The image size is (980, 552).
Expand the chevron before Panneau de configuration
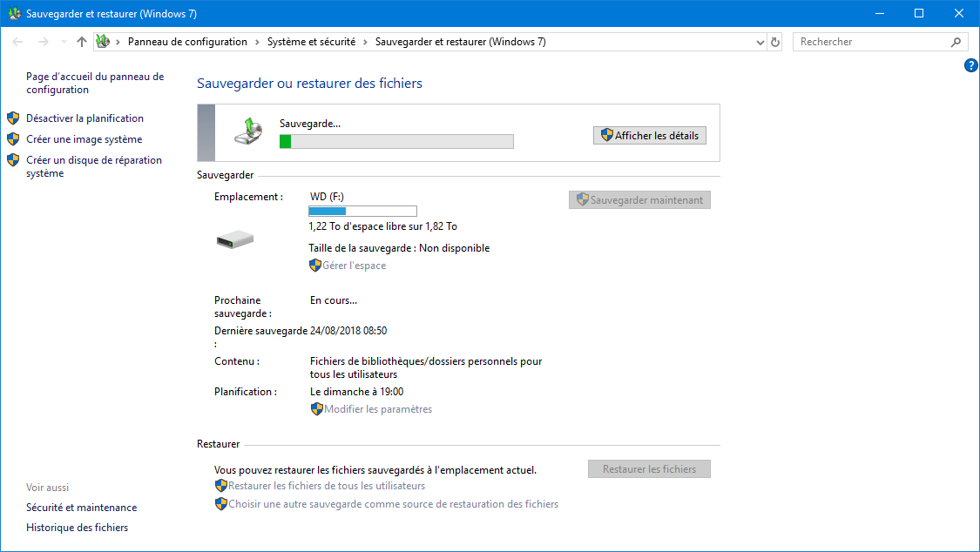coord(118,43)
